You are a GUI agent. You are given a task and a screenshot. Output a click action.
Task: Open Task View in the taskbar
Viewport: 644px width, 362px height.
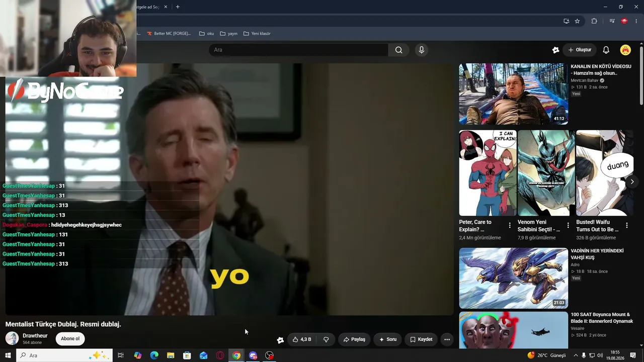(x=121, y=355)
